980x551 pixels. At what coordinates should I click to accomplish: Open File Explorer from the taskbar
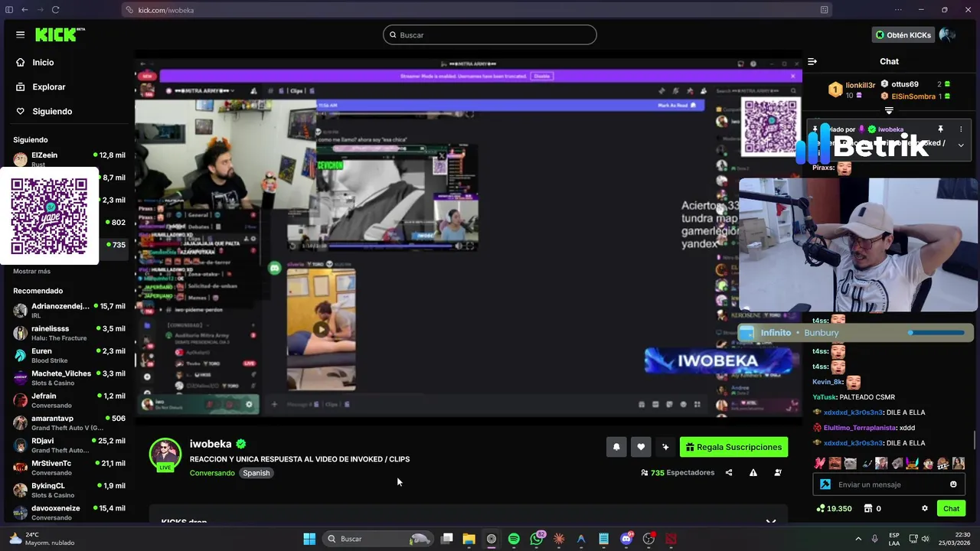[469, 539]
